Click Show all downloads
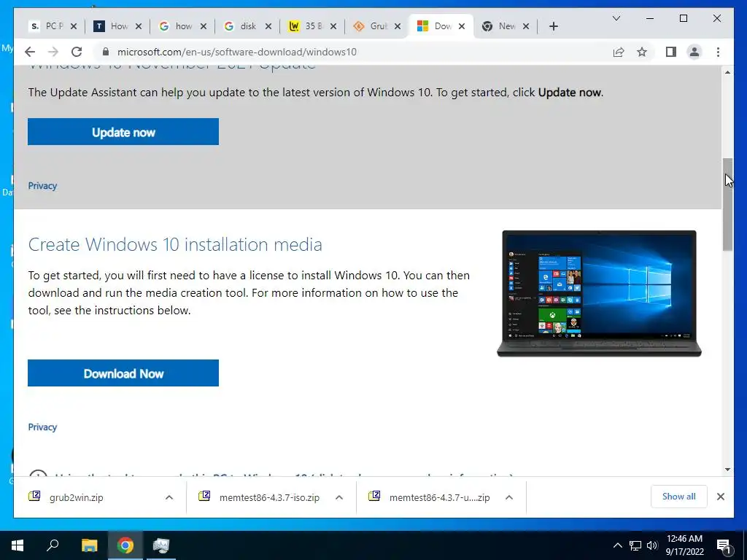The image size is (747, 560). (679, 497)
